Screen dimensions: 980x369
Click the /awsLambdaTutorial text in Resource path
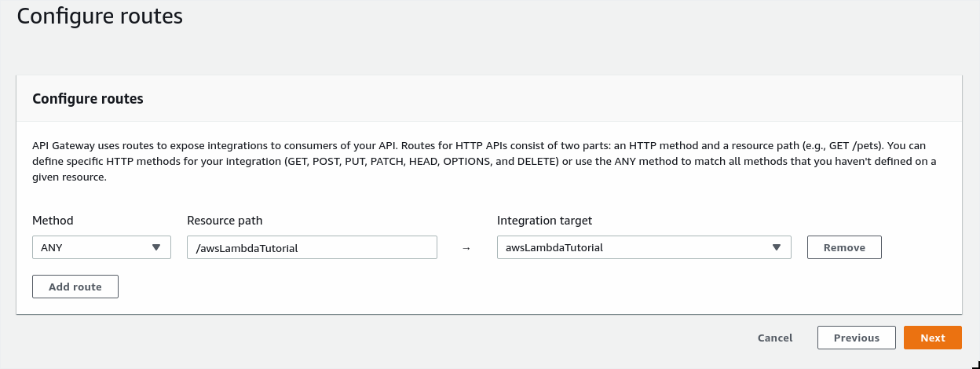point(247,248)
